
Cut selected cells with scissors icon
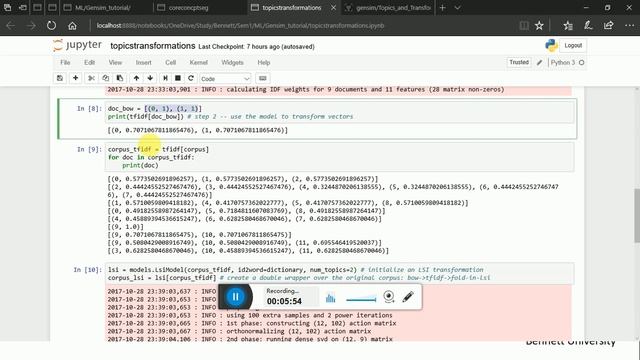click(91, 78)
